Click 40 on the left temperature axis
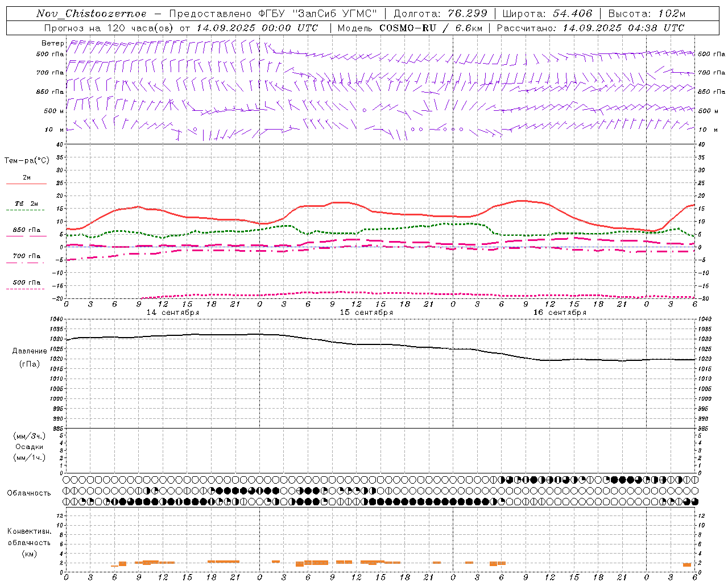Image resolution: width=728 pixels, height=582 pixels. tap(60, 145)
